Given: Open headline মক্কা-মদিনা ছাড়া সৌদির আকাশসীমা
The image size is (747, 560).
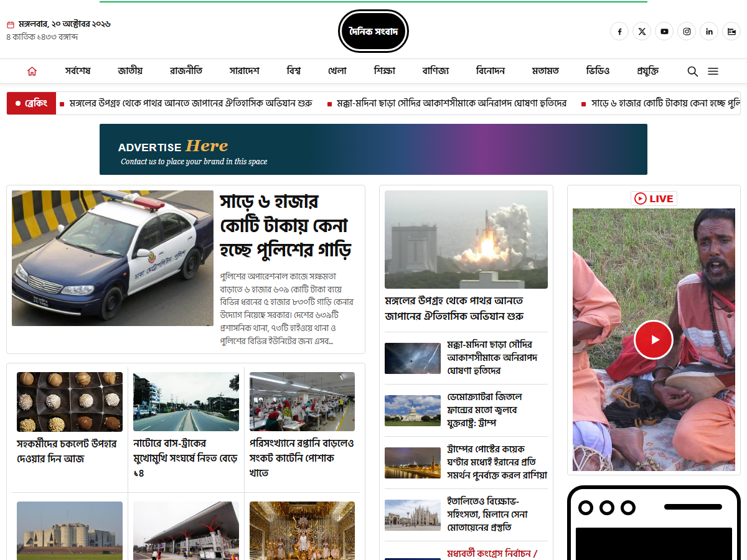Looking at the screenshot, I should (492, 358).
